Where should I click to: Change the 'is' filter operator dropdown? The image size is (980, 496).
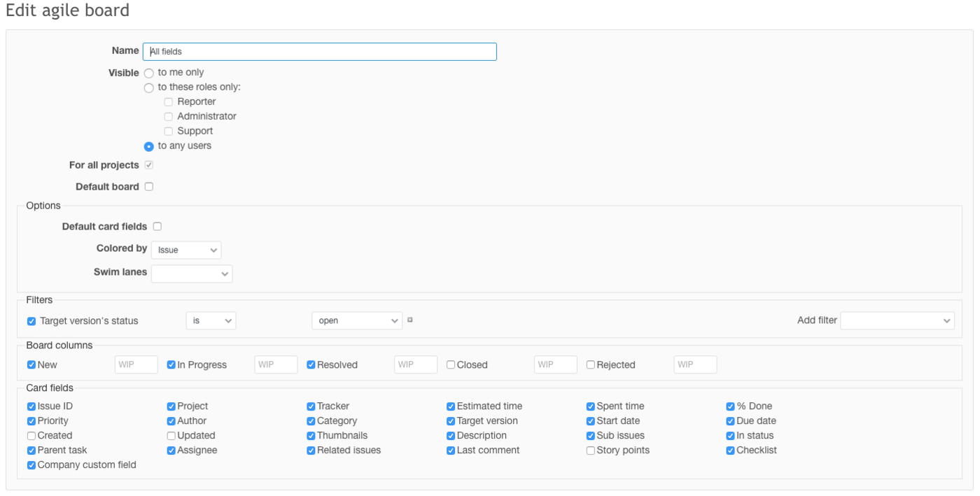(x=211, y=320)
